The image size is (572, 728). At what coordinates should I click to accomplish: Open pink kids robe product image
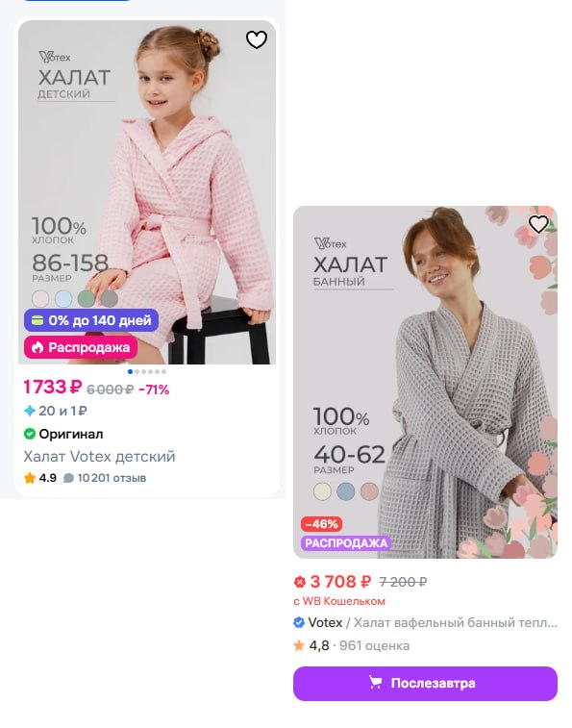point(147,192)
